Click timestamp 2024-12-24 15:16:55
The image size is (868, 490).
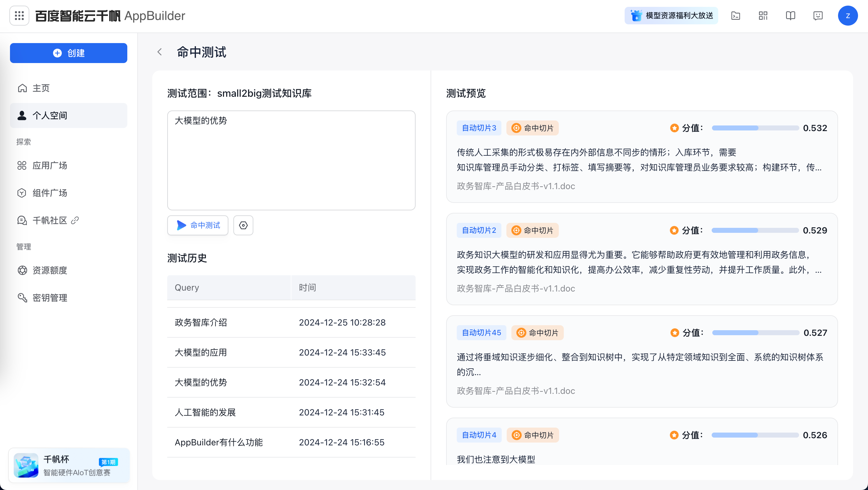coord(342,443)
